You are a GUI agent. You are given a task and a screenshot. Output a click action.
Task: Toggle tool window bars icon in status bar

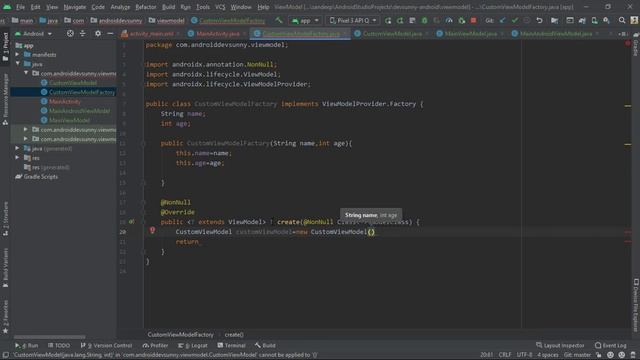coord(5,355)
